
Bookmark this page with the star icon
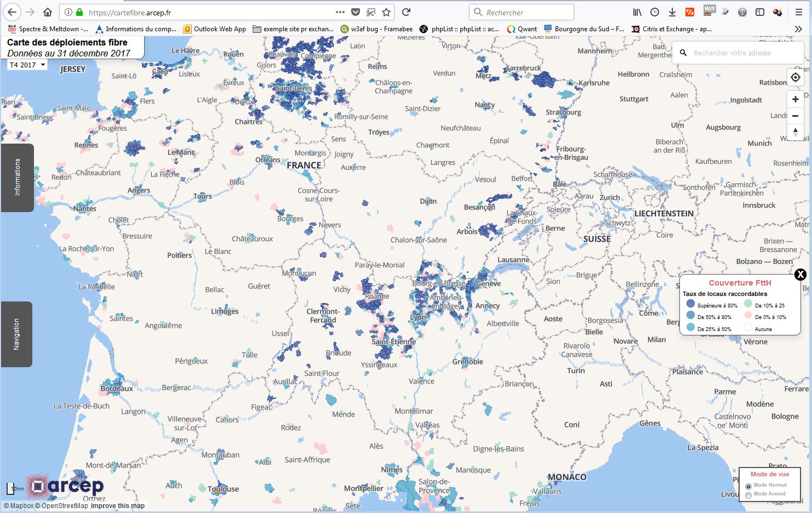coord(386,12)
